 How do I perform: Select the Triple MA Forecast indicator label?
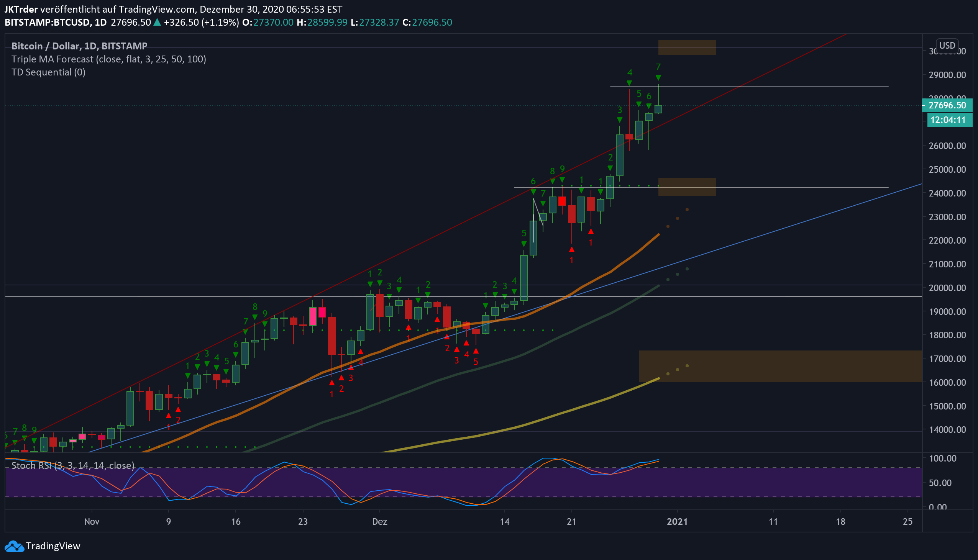[x=109, y=59]
